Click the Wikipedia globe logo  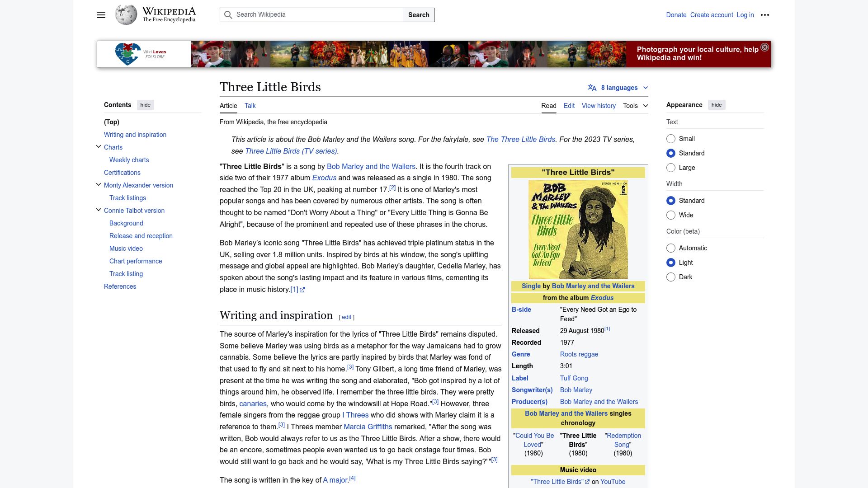tap(126, 15)
